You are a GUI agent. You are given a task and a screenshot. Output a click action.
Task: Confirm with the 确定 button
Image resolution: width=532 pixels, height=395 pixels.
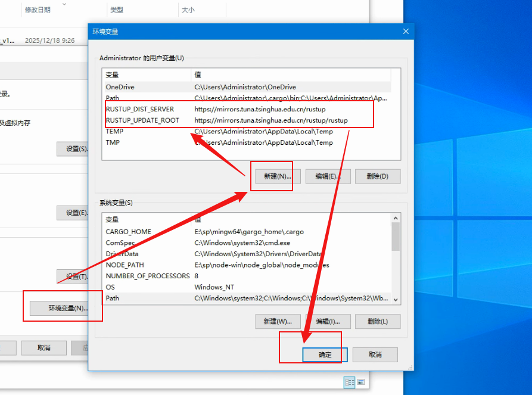click(325, 354)
